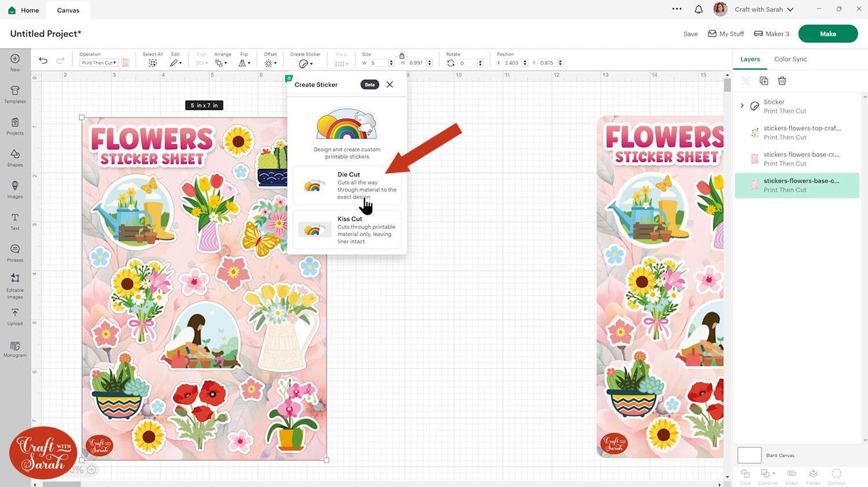Click the green Make button
The width and height of the screenshot is (868, 487).
(827, 34)
